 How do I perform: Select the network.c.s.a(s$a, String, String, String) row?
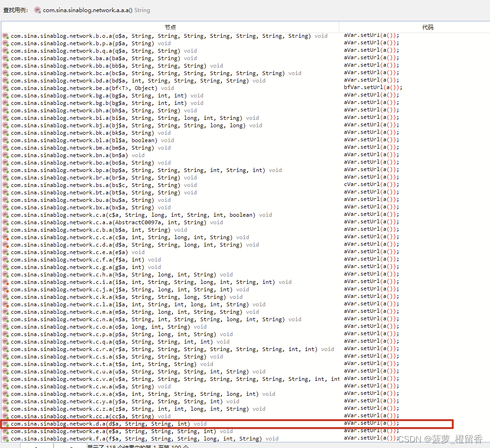[x=245, y=357]
